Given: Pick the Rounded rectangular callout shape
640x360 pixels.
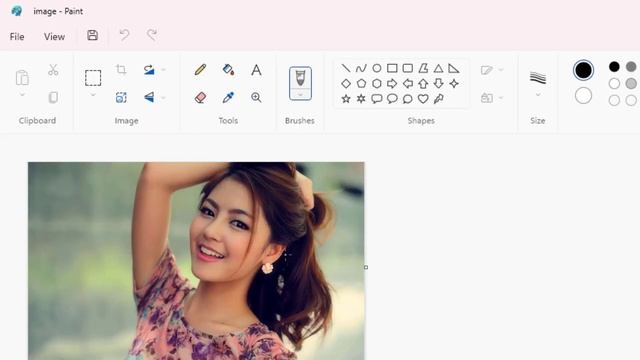Looking at the screenshot, I should [377, 99].
